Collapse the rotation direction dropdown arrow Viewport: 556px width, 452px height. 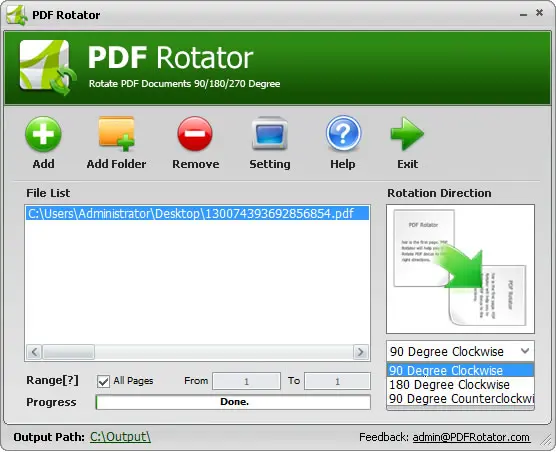(x=525, y=351)
